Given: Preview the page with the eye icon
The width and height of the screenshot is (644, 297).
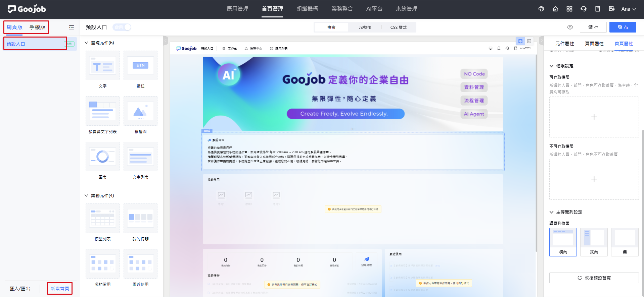Looking at the screenshot, I should 570,27.
